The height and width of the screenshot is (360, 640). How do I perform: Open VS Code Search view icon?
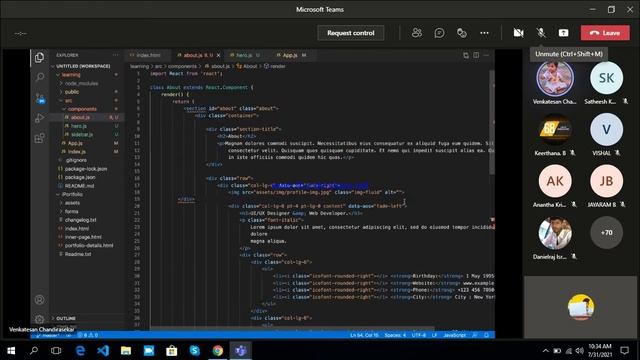[x=40, y=77]
